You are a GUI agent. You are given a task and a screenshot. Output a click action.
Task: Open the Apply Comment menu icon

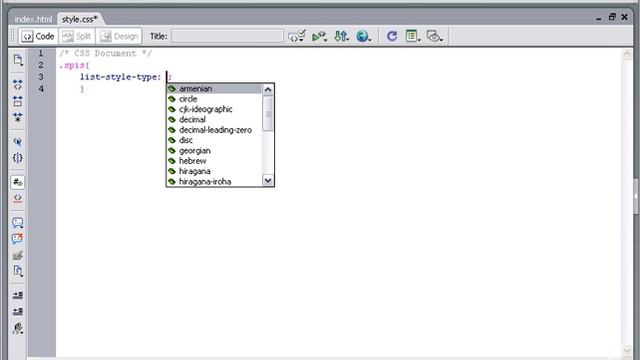(x=18, y=222)
